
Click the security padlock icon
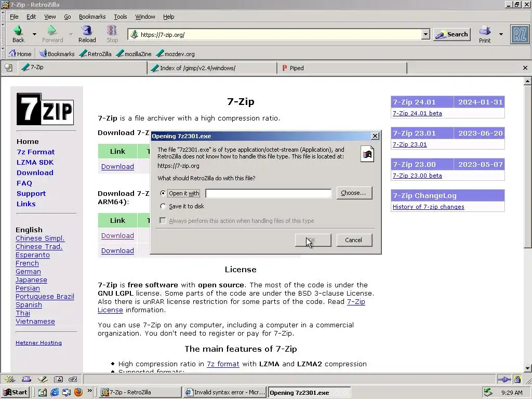(x=517, y=379)
